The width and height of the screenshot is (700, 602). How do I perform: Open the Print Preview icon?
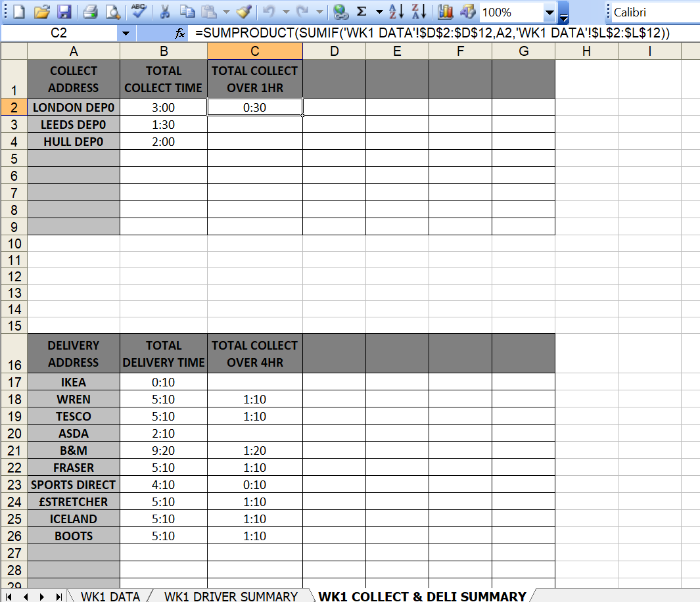click(112, 12)
